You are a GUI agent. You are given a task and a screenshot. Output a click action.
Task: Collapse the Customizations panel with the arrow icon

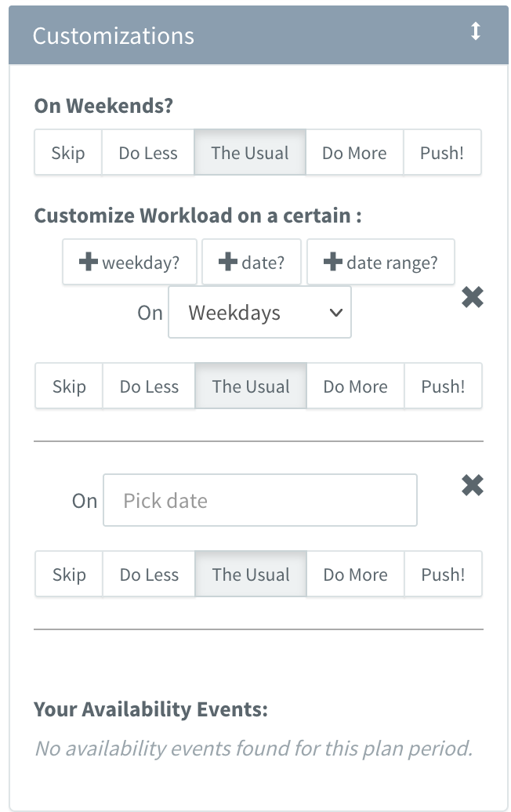tap(475, 31)
